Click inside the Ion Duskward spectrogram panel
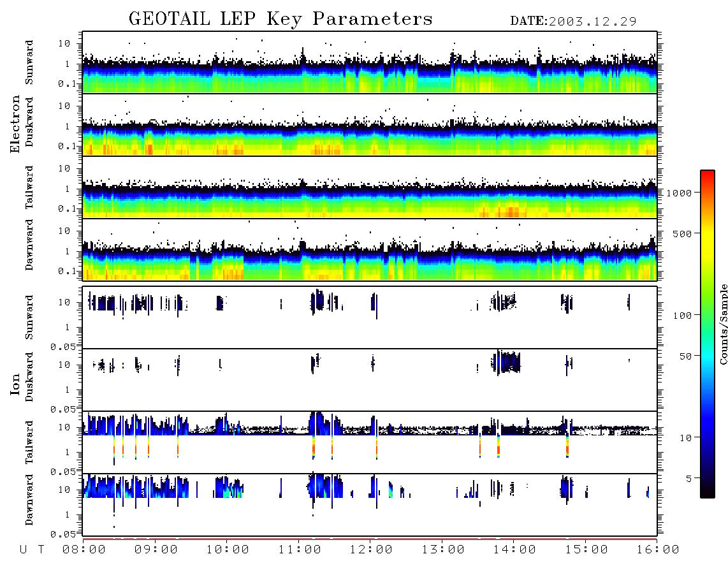 click(x=370, y=379)
